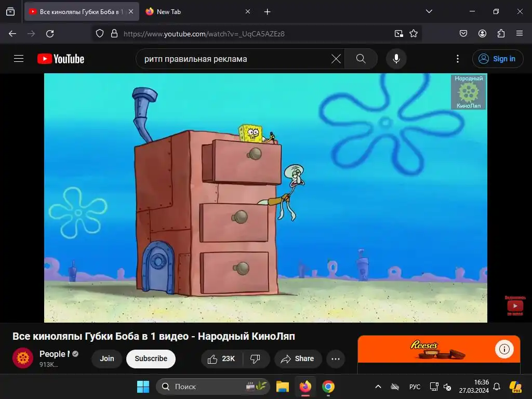
Task: Open a new browser tab
Action: [268, 12]
